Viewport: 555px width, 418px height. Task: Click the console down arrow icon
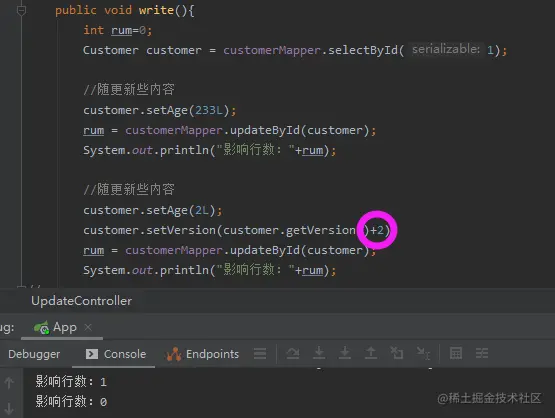coord(9,408)
